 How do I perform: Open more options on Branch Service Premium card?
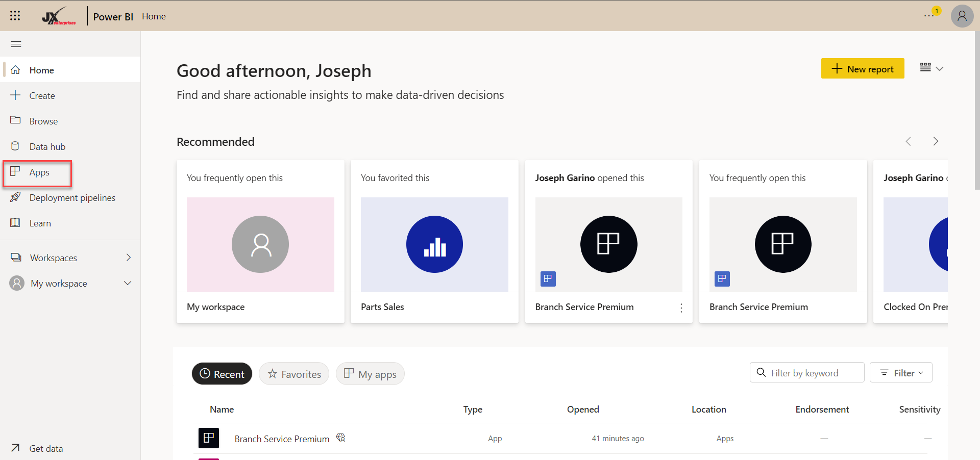tap(681, 308)
